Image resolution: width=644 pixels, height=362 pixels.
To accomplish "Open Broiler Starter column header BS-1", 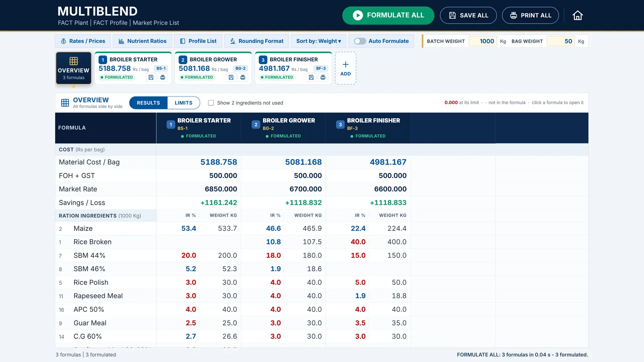I will tap(199, 128).
